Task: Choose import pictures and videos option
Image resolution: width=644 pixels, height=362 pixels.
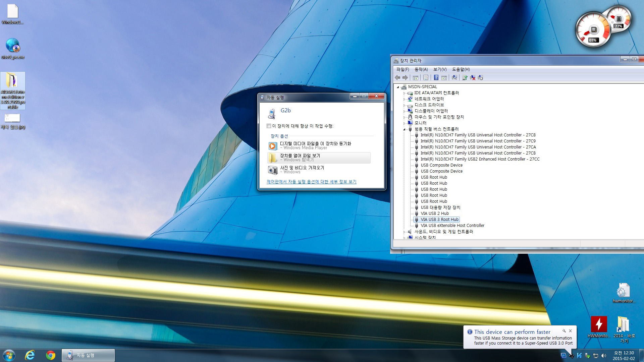Action: pos(319,170)
